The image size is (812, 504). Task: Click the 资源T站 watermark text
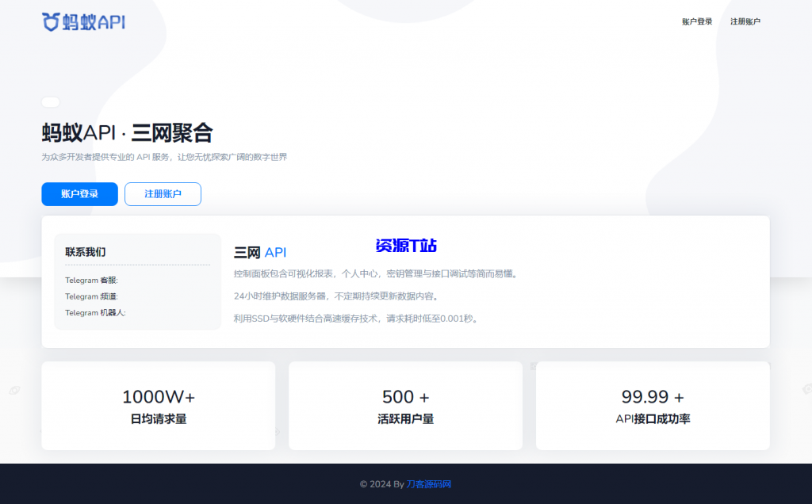405,246
